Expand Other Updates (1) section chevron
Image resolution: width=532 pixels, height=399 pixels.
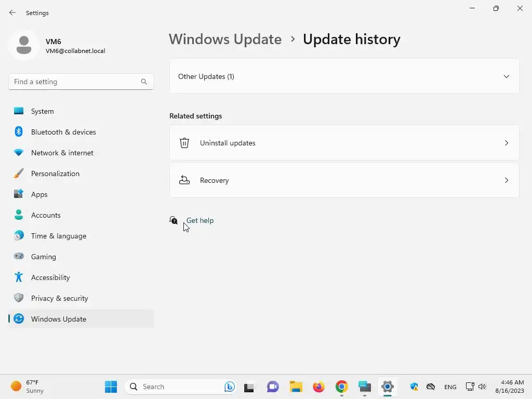[x=506, y=76]
